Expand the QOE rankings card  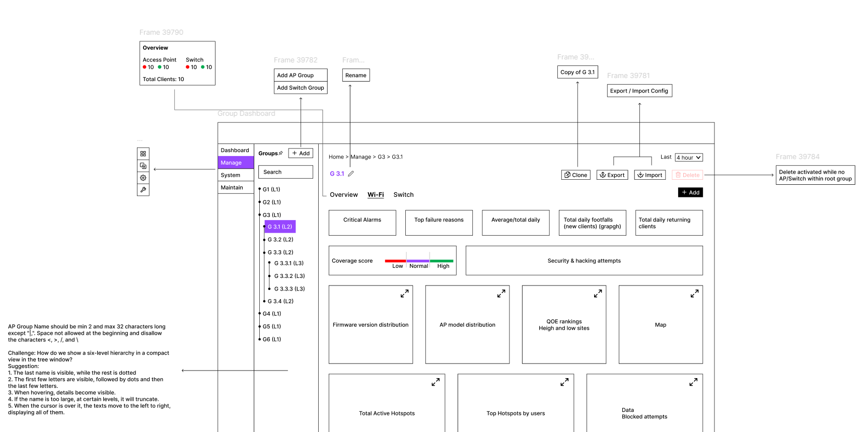(x=598, y=294)
